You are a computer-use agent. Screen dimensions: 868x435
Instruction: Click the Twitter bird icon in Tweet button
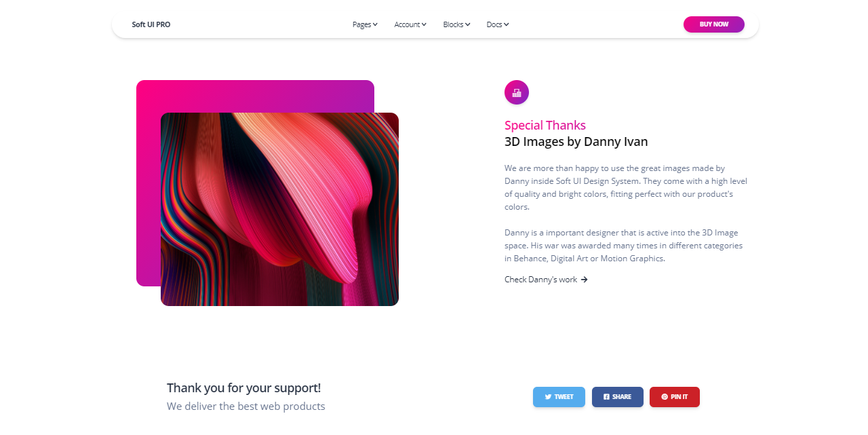(548, 397)
